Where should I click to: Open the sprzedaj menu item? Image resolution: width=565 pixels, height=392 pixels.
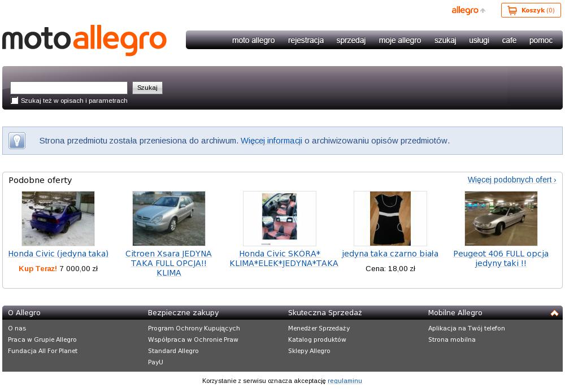351,40
